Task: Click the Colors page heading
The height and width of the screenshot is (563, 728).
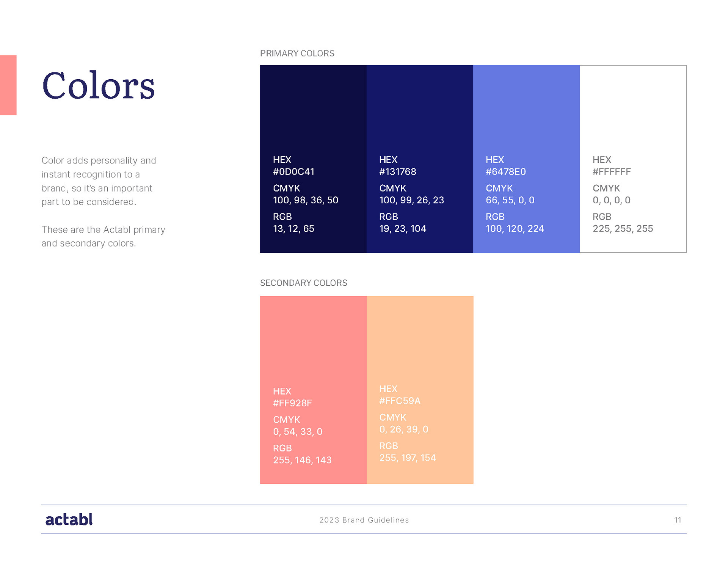Action: point(99,86)
